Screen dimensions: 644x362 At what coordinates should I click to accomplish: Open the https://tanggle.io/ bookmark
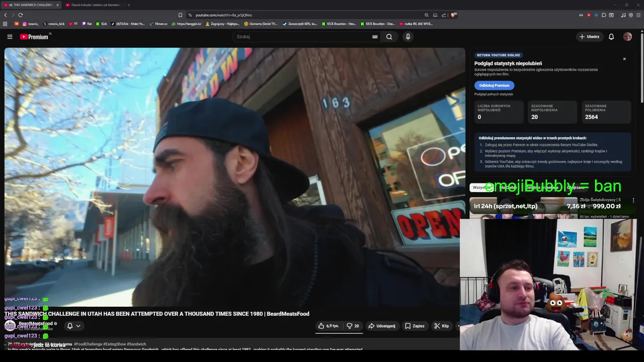coord(186,24)
